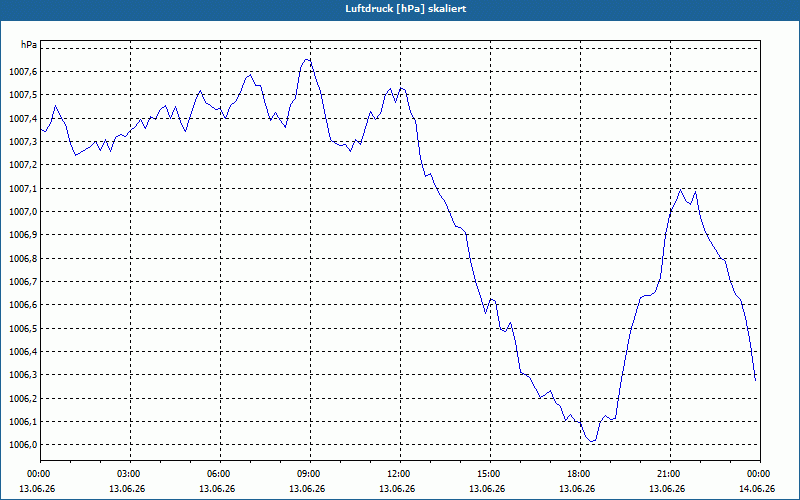Image resolution: width=800 pixels, height=500 pixels.
Task: Select the 1007,6 y-axis label
Action: click(x=23, y=71)
